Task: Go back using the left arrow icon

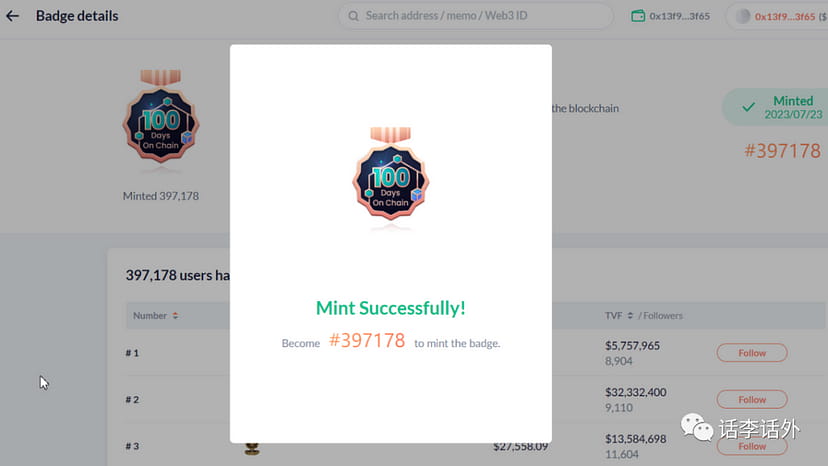Action: (x=12, y=16)
